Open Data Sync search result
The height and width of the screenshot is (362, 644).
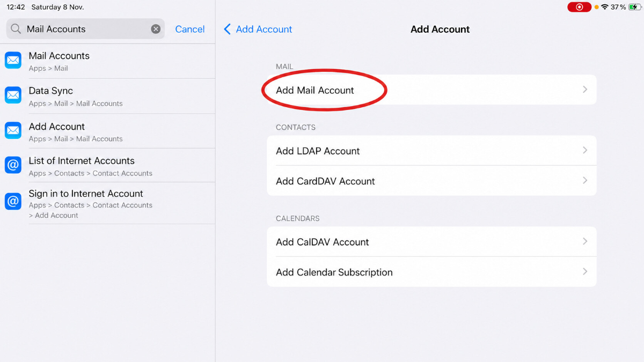point(107,96)
